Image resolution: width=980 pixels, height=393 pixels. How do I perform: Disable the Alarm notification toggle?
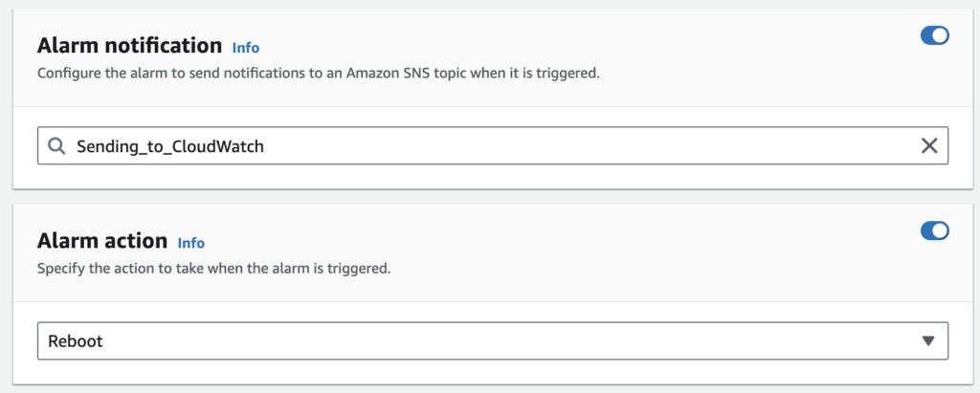tap(934, 36)
